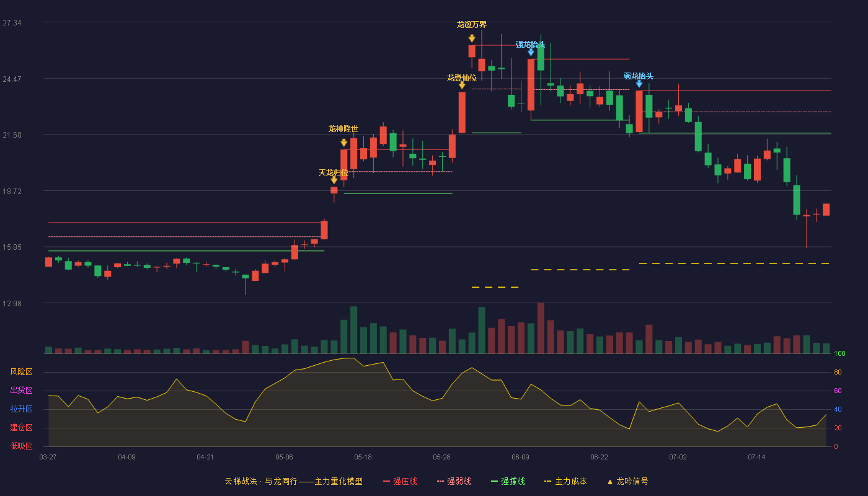This screenshot has width=868, height=496.
Task: Click the 07-02 date on the time axis
Action: tap(678, 457)
